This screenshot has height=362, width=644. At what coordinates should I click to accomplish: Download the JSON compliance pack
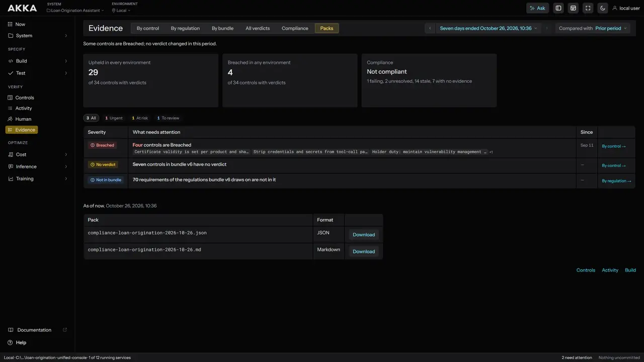click(x=364, y=235)
